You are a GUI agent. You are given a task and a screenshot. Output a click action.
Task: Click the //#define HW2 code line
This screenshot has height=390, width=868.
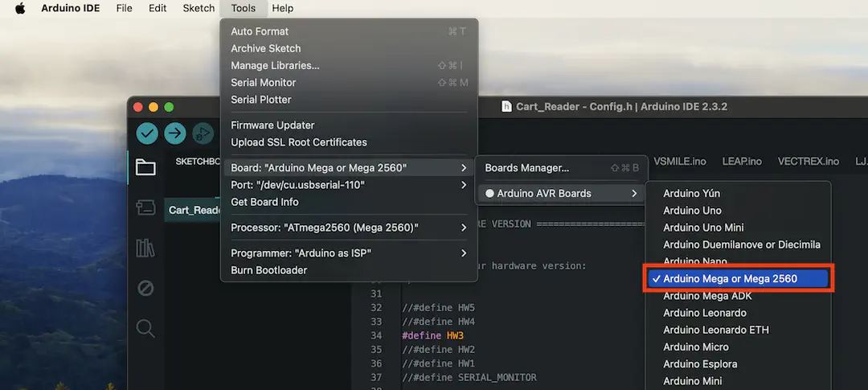pos(439,350)
